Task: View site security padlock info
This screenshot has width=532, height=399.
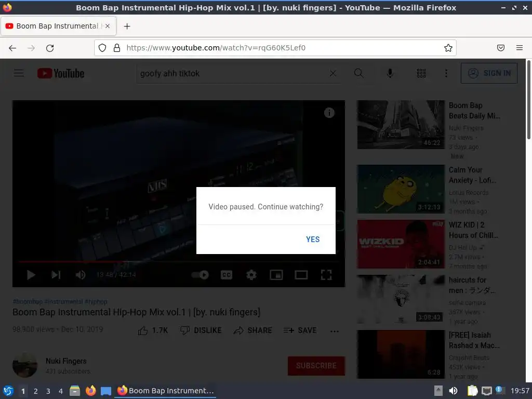Action: 117,48
